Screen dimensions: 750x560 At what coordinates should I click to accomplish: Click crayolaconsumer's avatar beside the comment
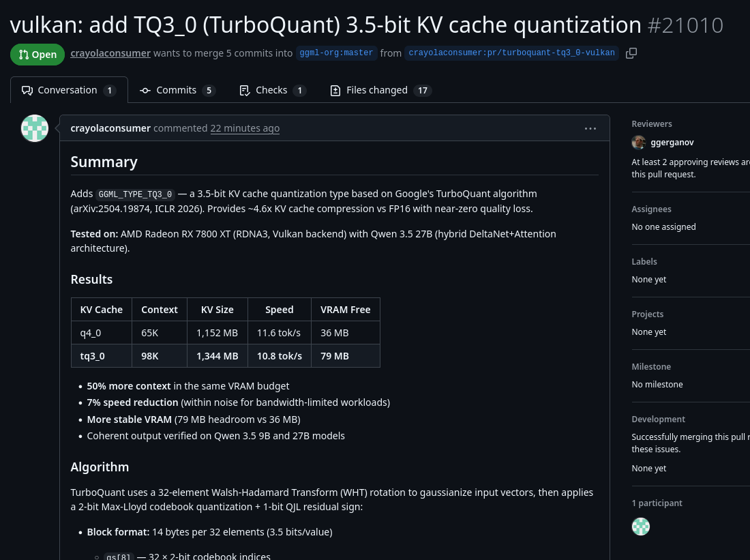pos(35,128)
